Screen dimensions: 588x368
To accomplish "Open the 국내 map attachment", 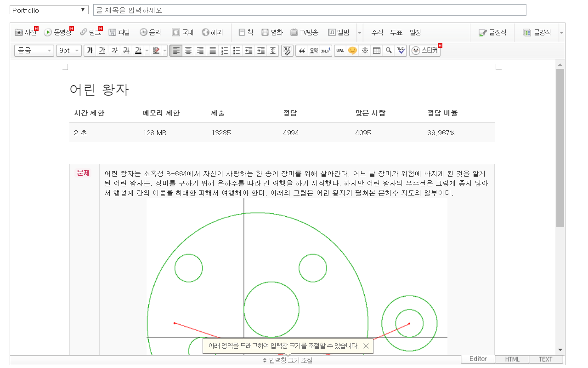I will point(183,33).
